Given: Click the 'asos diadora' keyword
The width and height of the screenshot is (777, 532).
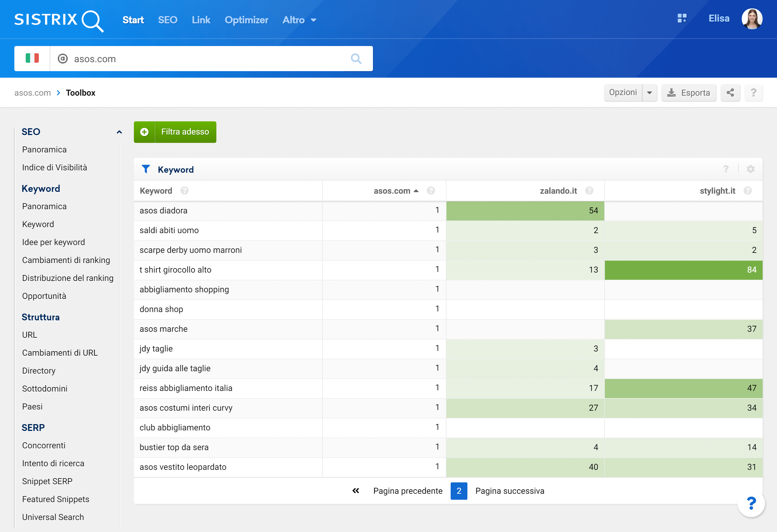Looking at the screenshot, I should 163,210.
